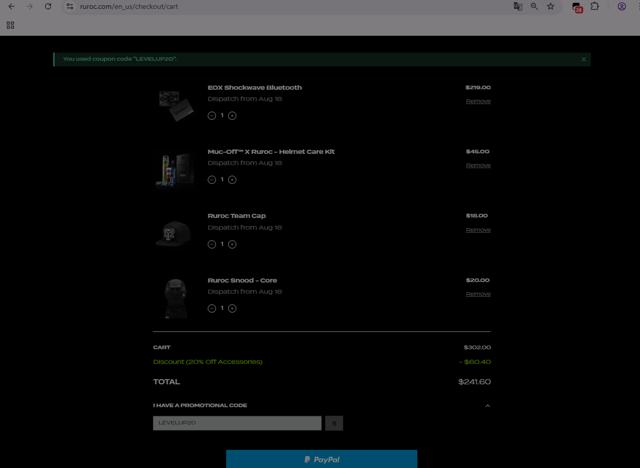Click the $241.60 total amount
This screenshot has height=468, width=640.
[x=474, y=382]
